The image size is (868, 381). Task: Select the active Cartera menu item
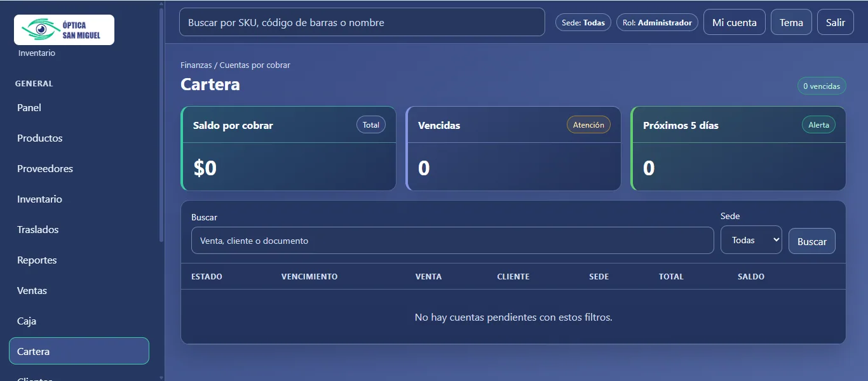coord(79,351)
